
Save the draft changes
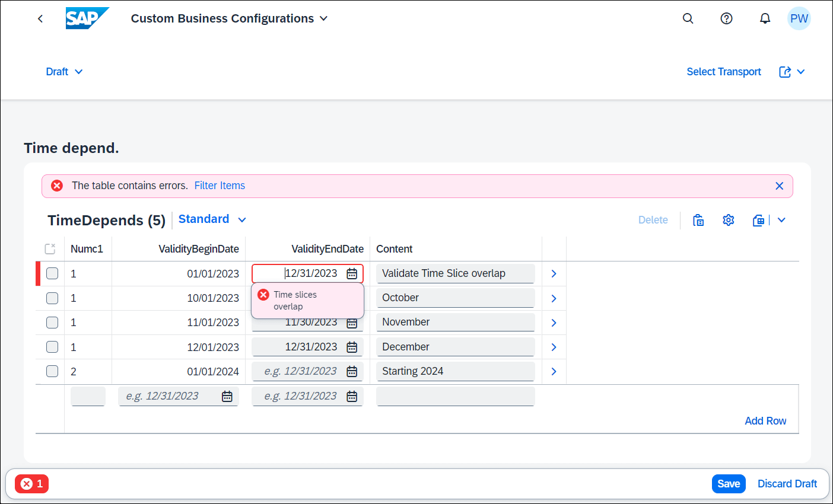[729, 484]
